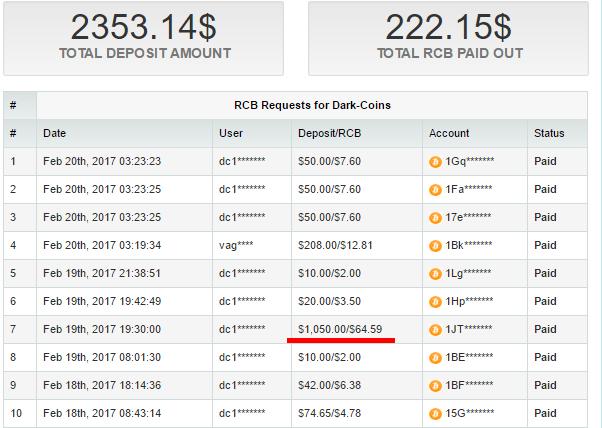This screenshot has width=602, height=428.
Task: Click Bitcoin icon beside 1Bk account
Action: click(x=435, y=245)
